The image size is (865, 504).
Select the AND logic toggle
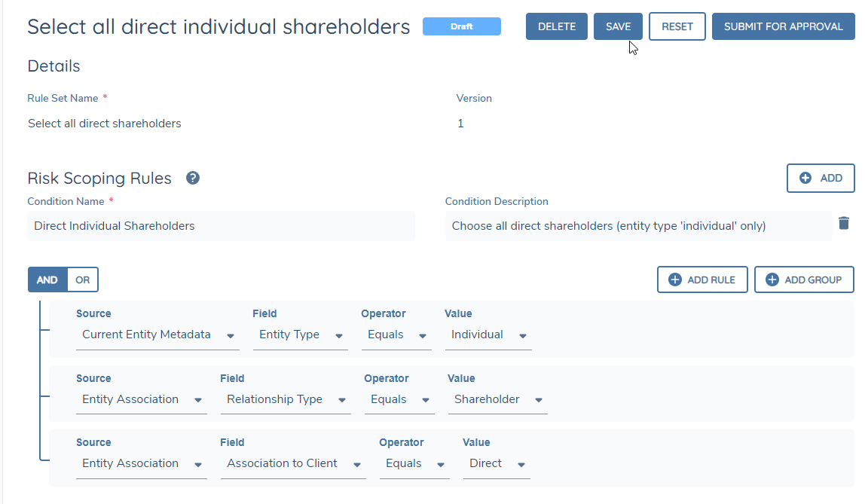[x=47, y=279]
